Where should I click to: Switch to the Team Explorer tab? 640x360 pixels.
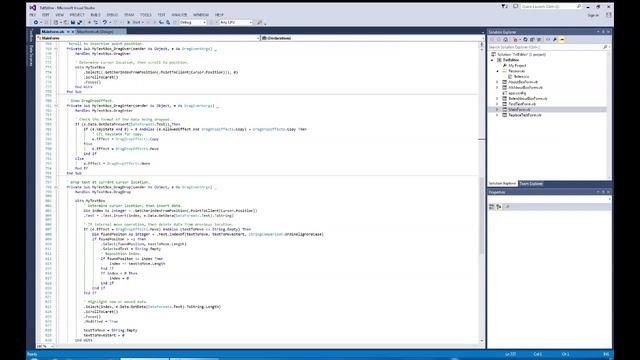(x=531, y=184)
